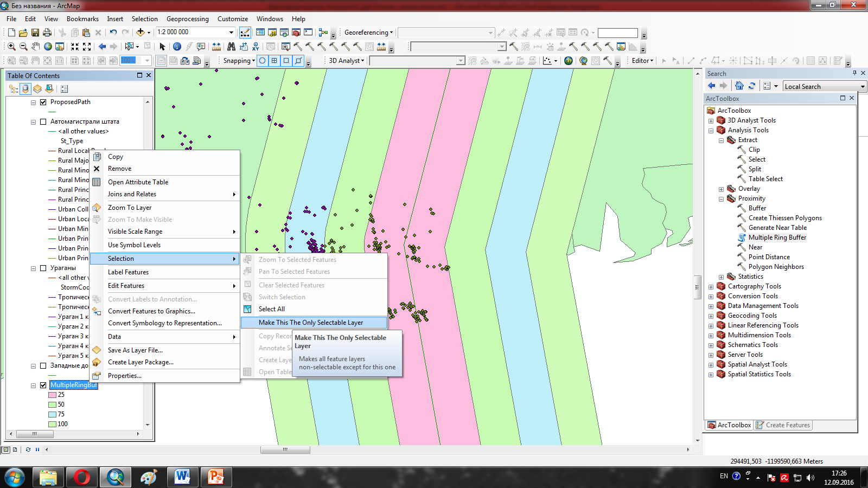868x488 pixels.
Task: Open the Editor Toolbar icon
Action: 245,33
